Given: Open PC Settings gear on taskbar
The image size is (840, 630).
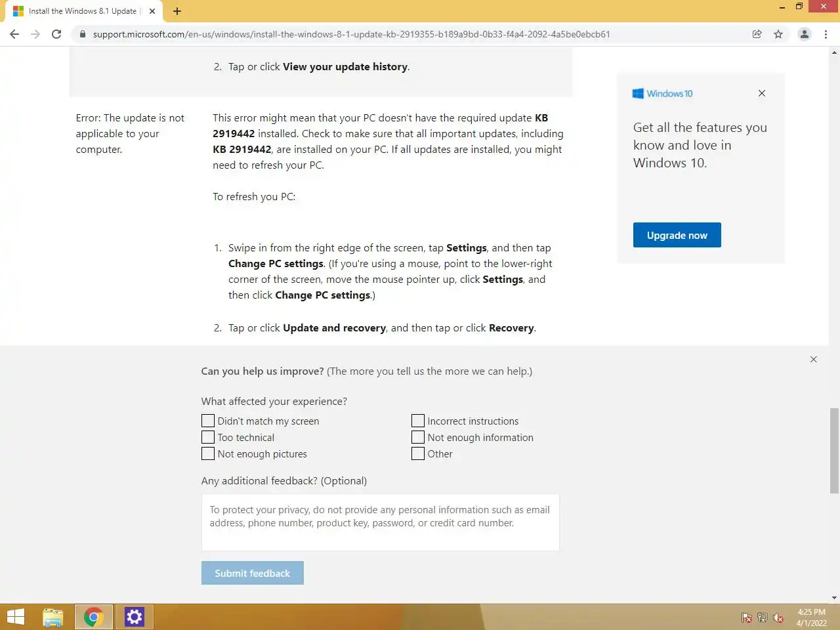Looking at the screenshot, I should click(x=134, y=617).
